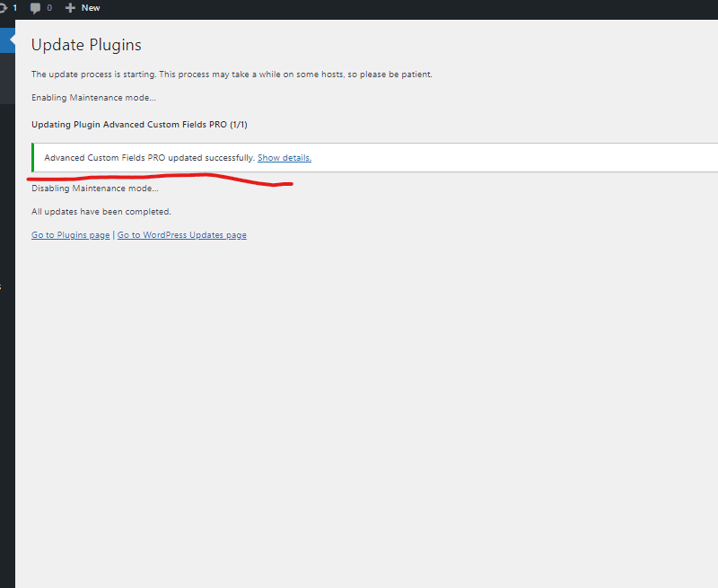Screen dimensions: 718x588
Task: Click 'The update process is starting' message
Action: point(232,75)
